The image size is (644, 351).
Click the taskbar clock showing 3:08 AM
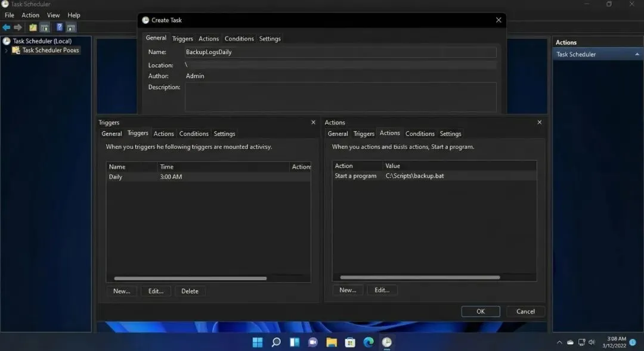coord(614,342)
